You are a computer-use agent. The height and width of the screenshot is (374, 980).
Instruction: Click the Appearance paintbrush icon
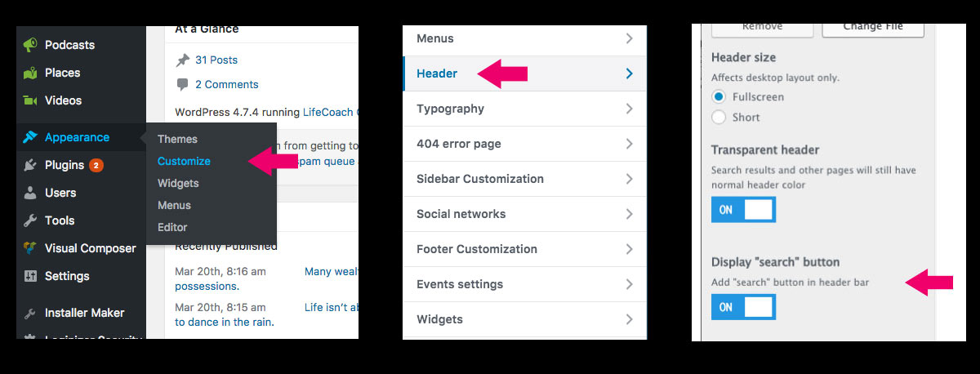(x=30, y=137)
